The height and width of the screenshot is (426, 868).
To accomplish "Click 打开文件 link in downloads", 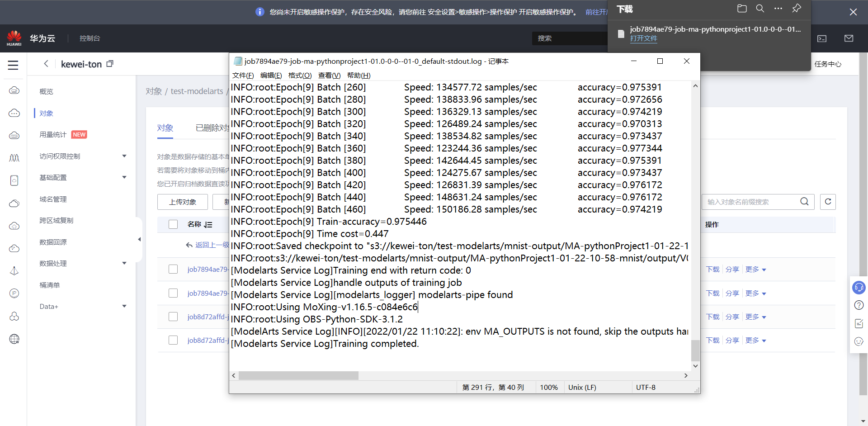I will [x=643, y=38].
